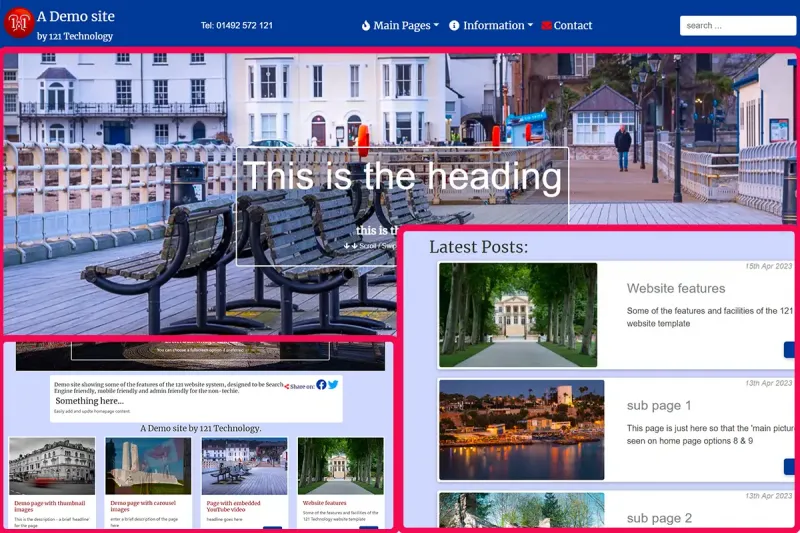Open the Website features thumbnail in Latest Posts
The height and width of the screenshot is (533, 800).
pos(518,315)
